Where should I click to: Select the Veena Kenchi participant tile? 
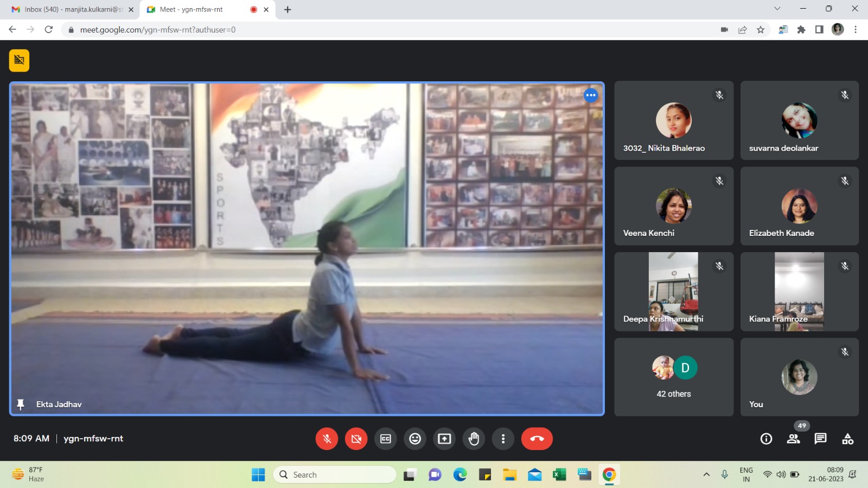click(674, 206)
